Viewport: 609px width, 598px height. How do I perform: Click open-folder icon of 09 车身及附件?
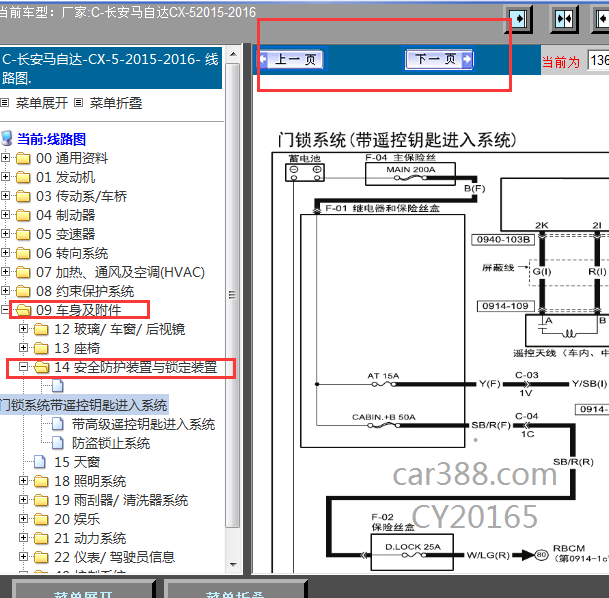tap(23, 310)
